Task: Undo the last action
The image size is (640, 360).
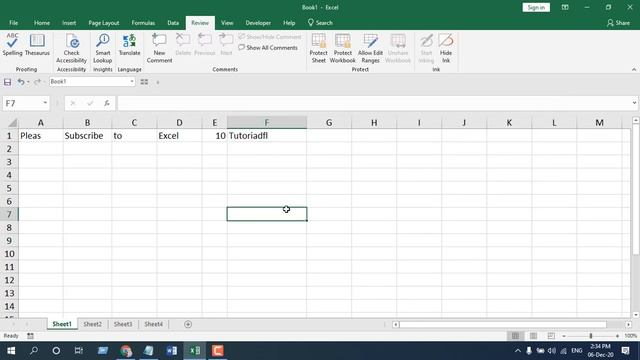Action: coord(20,82)
